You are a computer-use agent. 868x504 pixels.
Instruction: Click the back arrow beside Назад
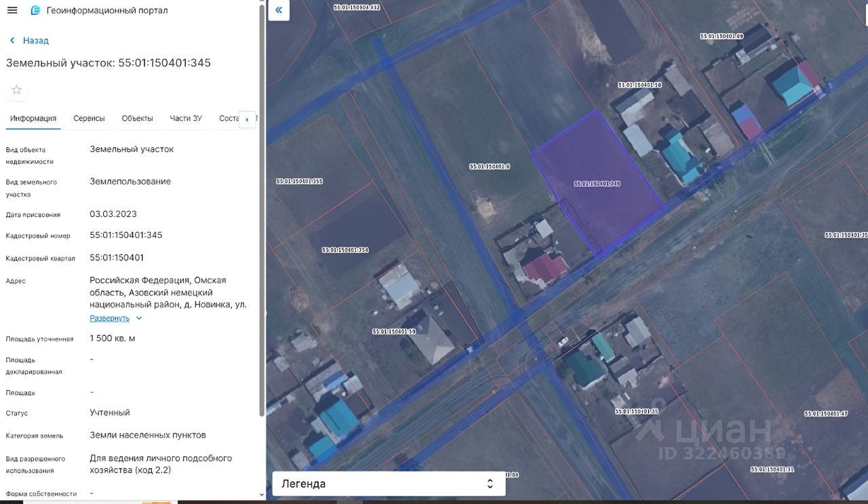click(x=12, y=41)
